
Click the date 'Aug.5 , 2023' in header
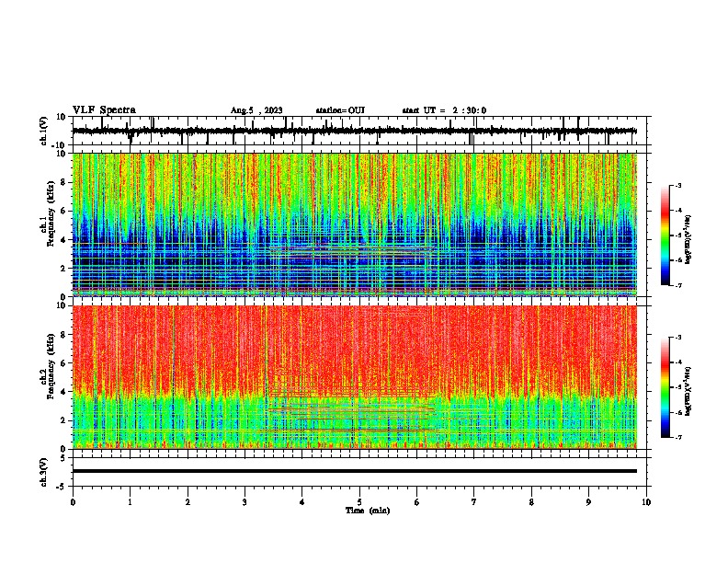pyautogui.click(x=256, y=110)
